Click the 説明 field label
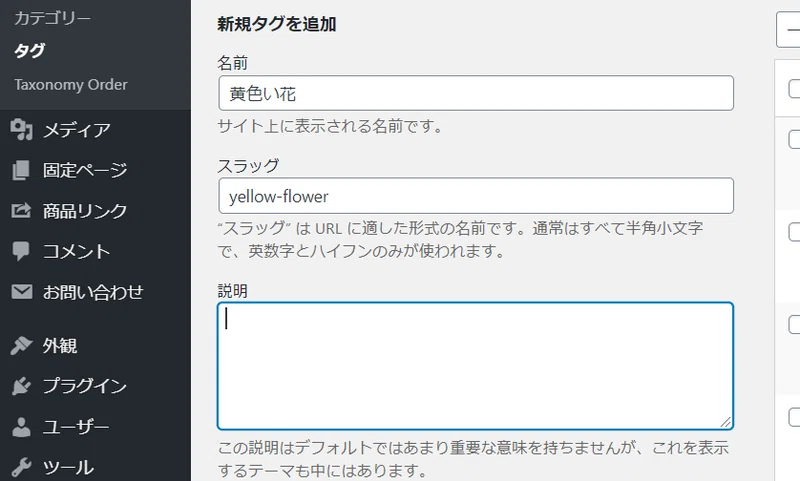Image resolution: width=800 pixels, height=481 pixels. coord(233,291)
